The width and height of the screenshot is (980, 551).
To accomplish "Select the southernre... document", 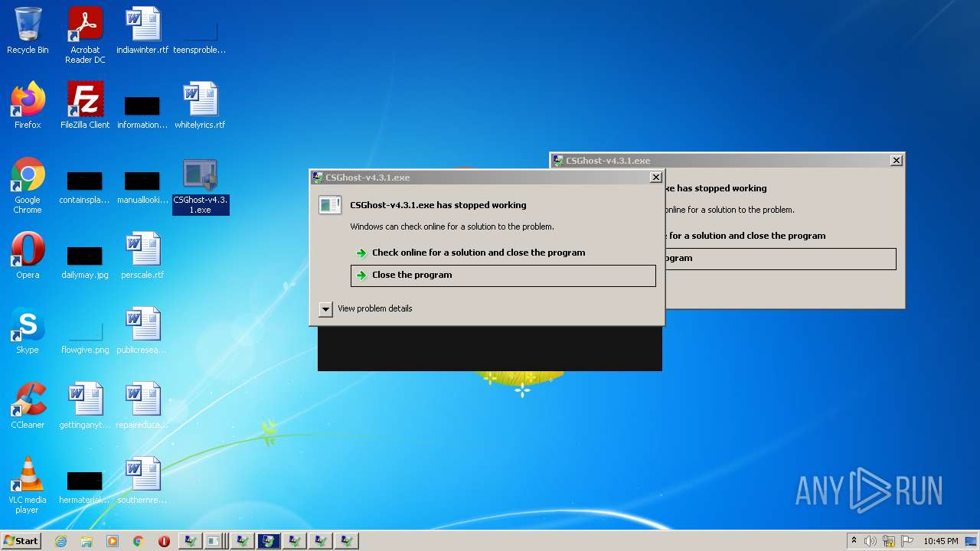I will (142, 481).
